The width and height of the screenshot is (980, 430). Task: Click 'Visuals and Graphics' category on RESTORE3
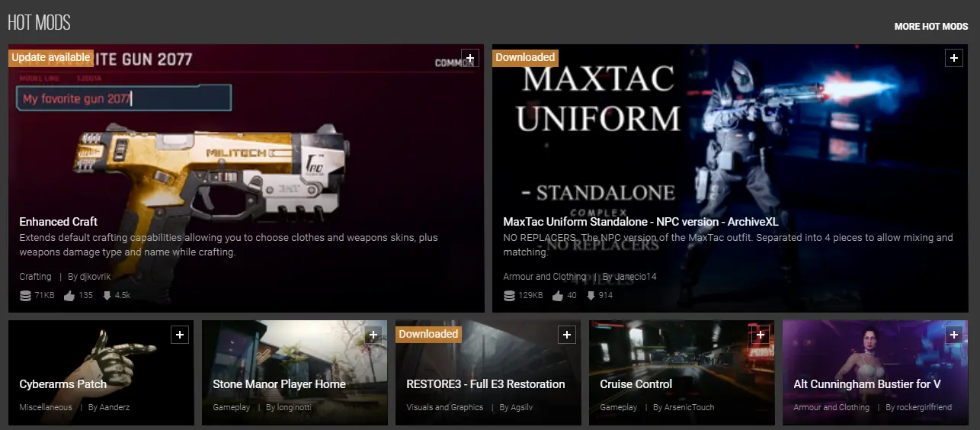[x=445, y=407]
